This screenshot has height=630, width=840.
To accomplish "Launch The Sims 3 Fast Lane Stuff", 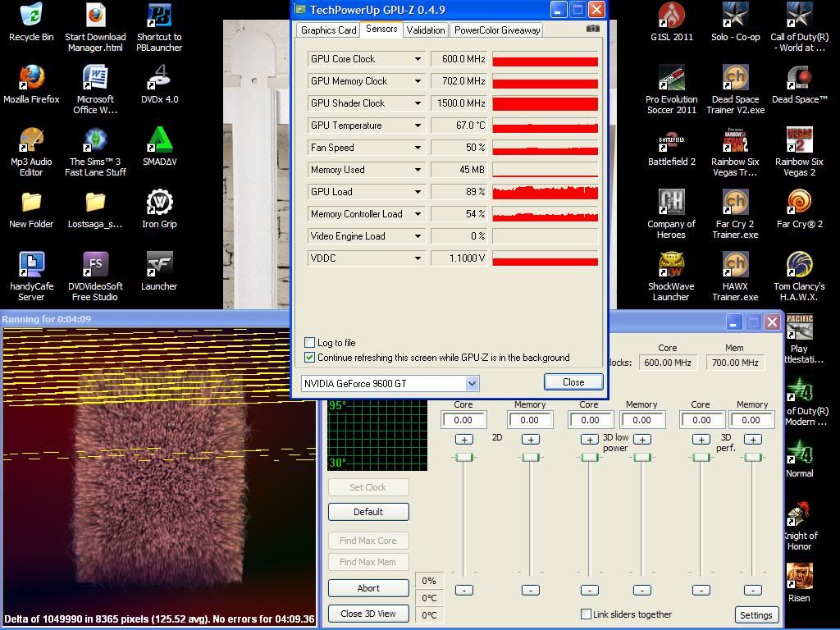I will [x=95, y=152].
